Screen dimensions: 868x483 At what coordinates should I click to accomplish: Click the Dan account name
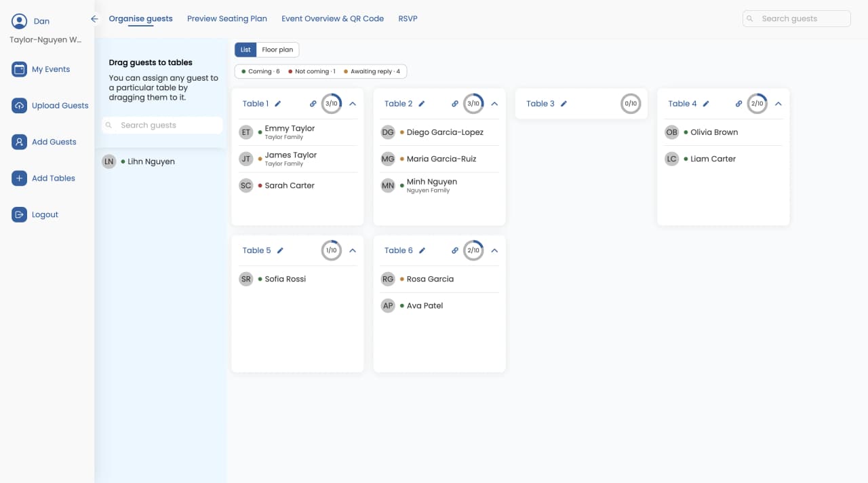pyautogui.click(x=41, y=21)
